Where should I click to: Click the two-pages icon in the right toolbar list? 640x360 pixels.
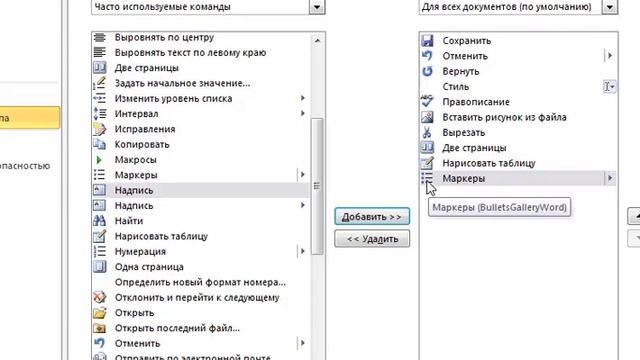(x=427, y=147)
